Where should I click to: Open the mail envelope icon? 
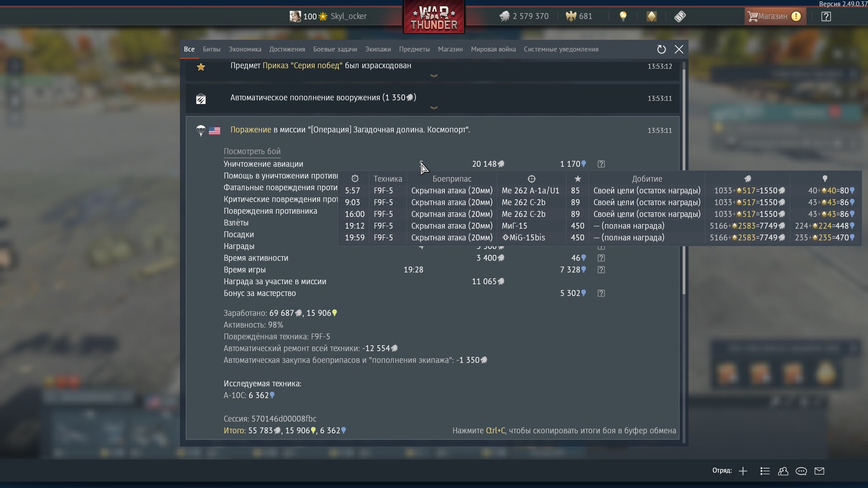coord(819,471)
